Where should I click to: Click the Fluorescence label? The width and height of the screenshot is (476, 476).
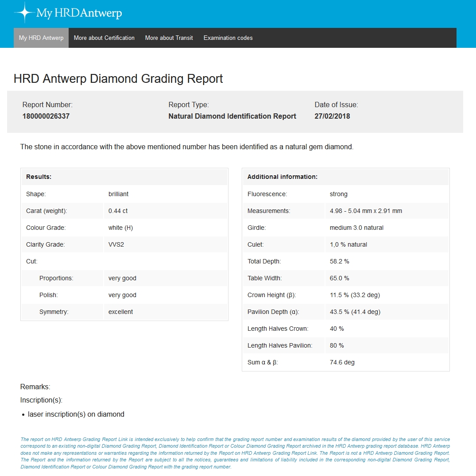(267, 194)
